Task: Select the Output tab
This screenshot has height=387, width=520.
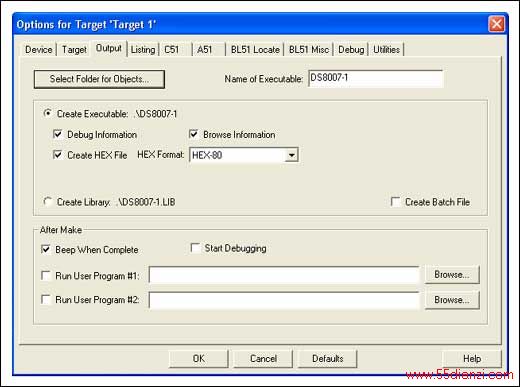Action: point(109,48)
